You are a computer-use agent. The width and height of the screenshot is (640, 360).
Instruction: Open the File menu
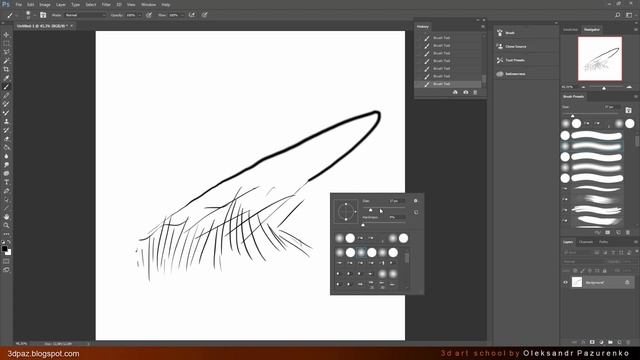(18, 4)
